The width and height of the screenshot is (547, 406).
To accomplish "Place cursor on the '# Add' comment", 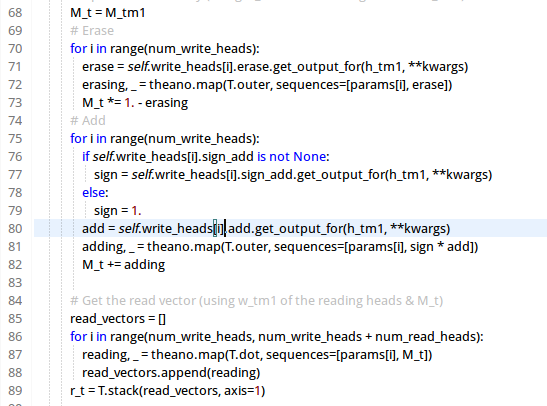I will click(x=88, y=121).
